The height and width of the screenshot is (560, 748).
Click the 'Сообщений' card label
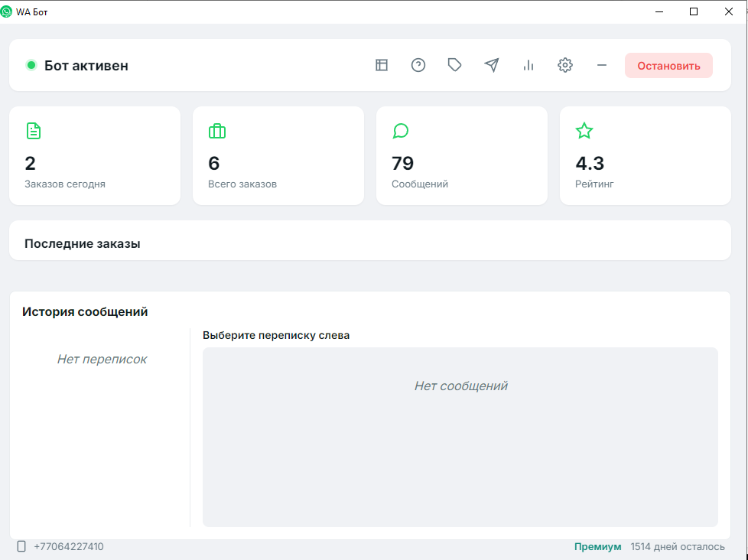click(420, 184)
